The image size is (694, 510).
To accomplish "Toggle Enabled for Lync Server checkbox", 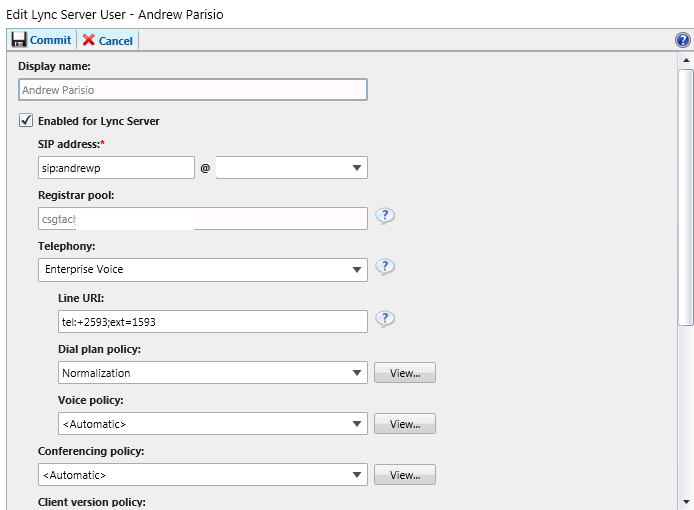I will point(26,120).
